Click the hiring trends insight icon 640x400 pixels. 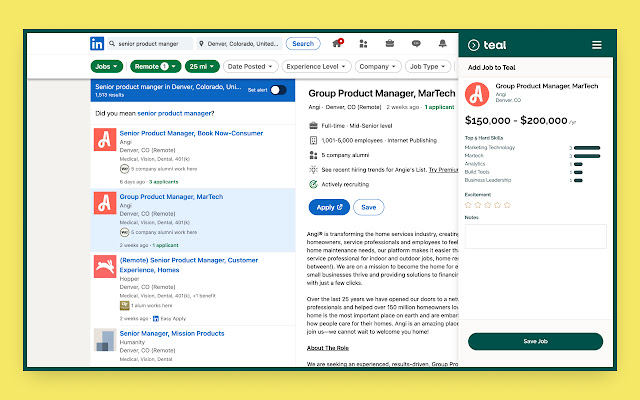pyautogui.click(x=313, y=170)
